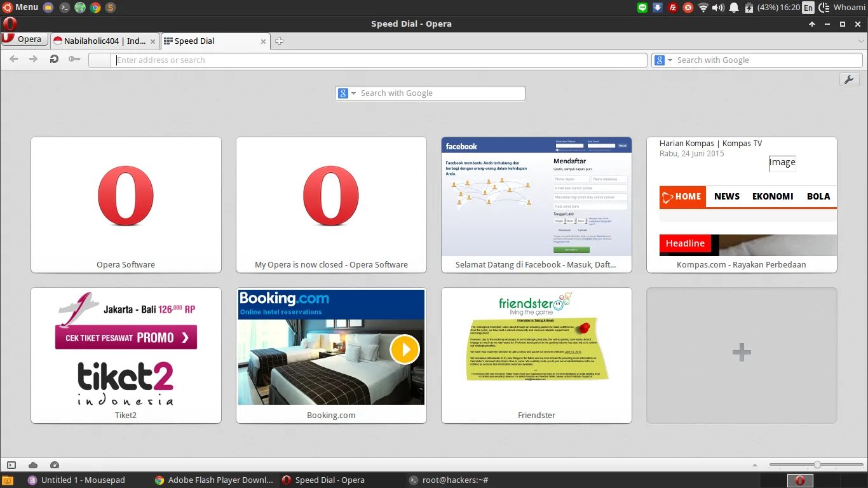
Task: Open the Friendster speed dial thumbnail
Action: (536, 355)
